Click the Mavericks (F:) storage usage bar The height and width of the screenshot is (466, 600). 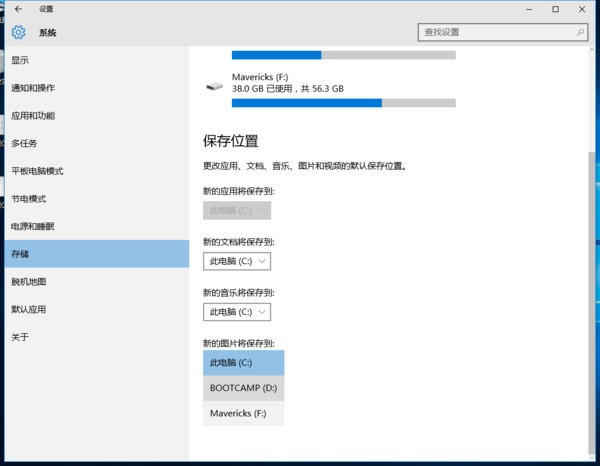click(x=343, y=102)
